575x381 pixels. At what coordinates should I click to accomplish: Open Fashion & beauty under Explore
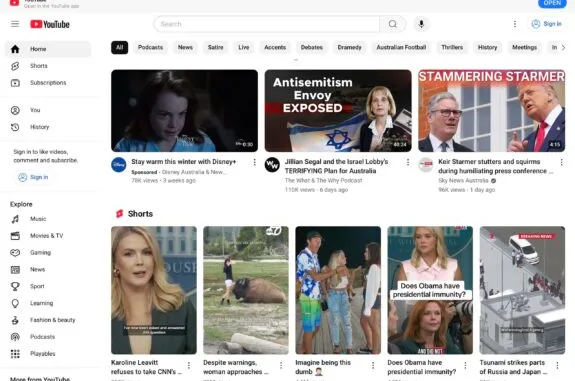click(x=48, y=320)
